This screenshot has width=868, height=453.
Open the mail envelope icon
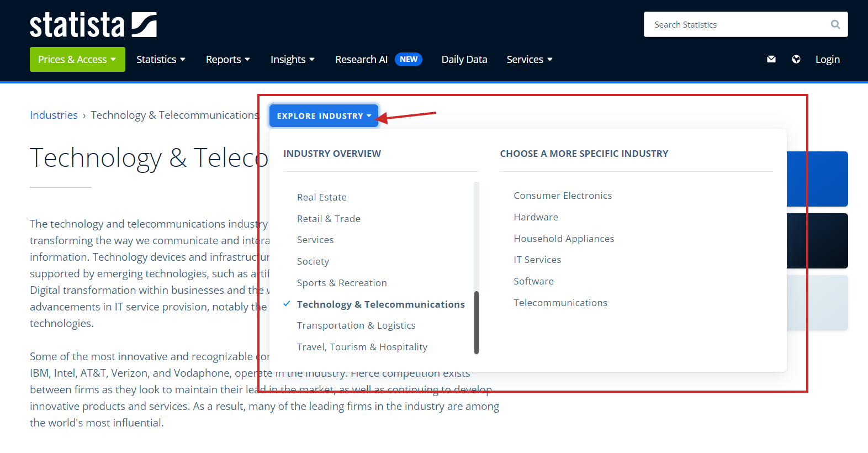coord(771,59)
